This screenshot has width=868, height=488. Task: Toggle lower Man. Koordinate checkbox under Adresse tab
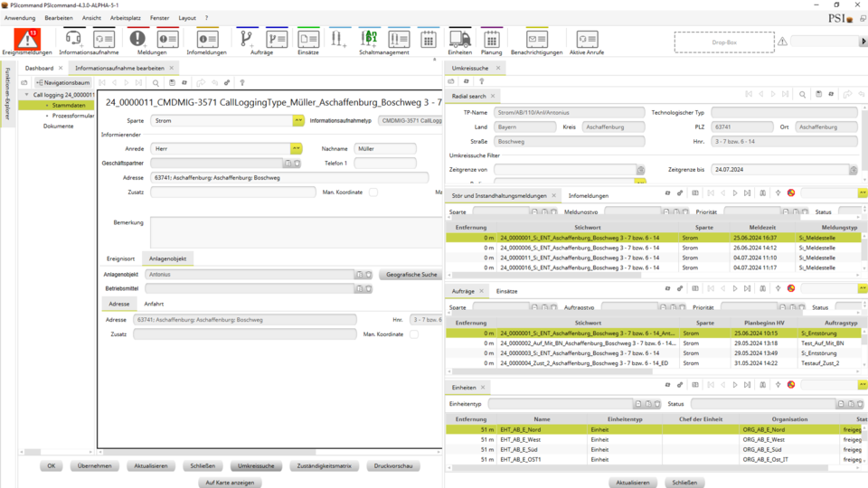click(x=414, y=334)
